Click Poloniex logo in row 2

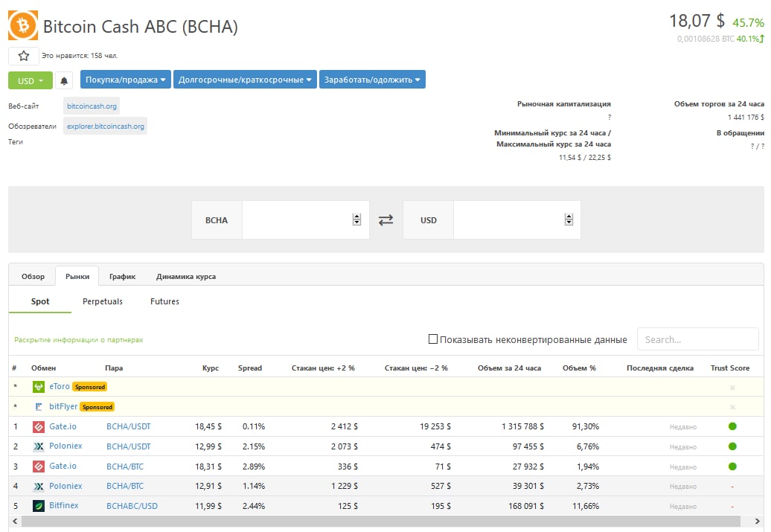(39, 446)
